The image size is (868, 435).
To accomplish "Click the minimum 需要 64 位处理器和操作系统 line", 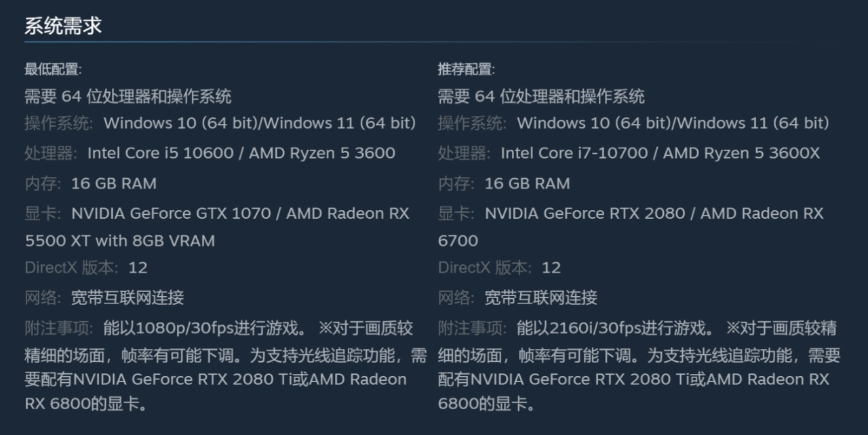I will pos(128,96).
